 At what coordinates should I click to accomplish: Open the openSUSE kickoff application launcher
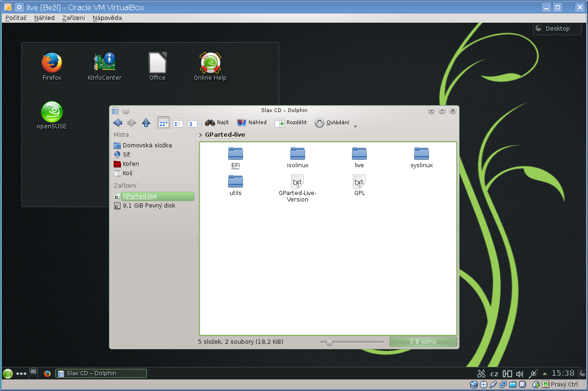(7, 373)
